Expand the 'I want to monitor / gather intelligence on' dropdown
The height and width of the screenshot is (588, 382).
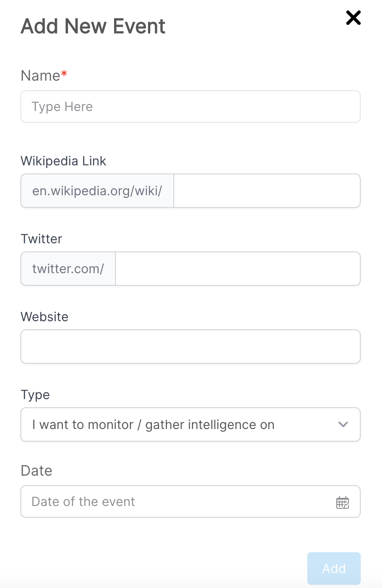(190, 424)
